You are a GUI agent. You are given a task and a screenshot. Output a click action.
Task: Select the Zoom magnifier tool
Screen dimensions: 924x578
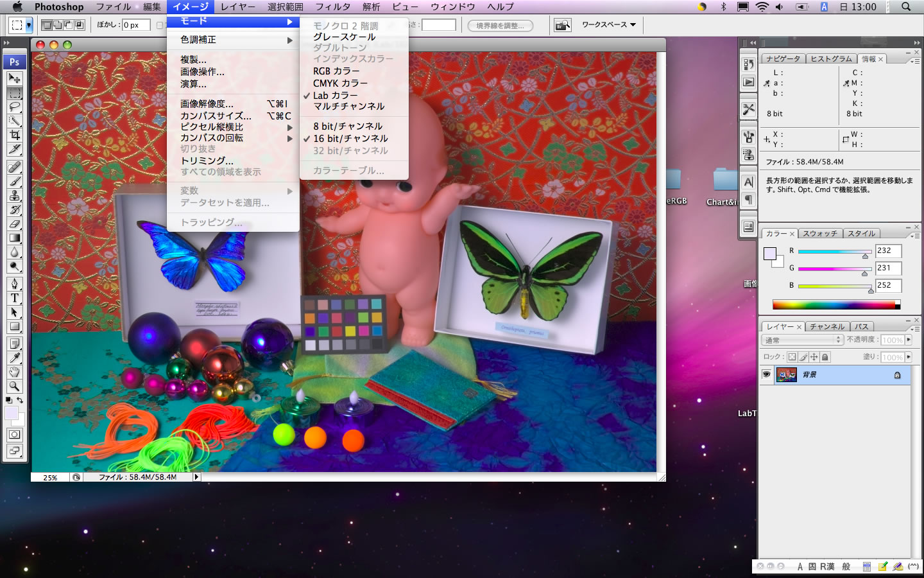(14, 386)
